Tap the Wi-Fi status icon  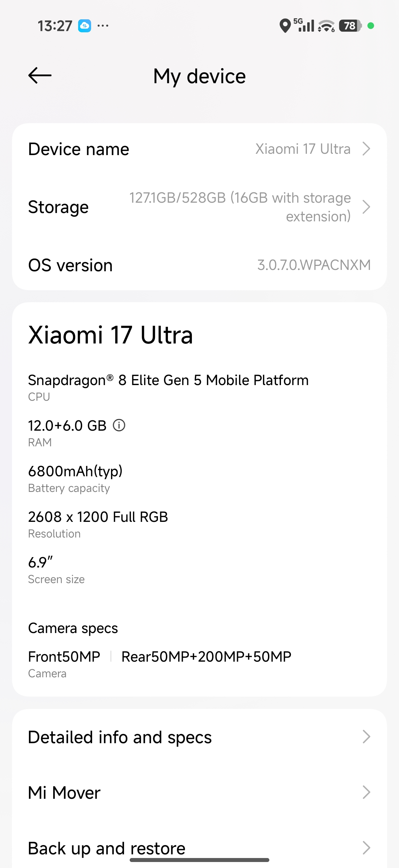(326, 26)
